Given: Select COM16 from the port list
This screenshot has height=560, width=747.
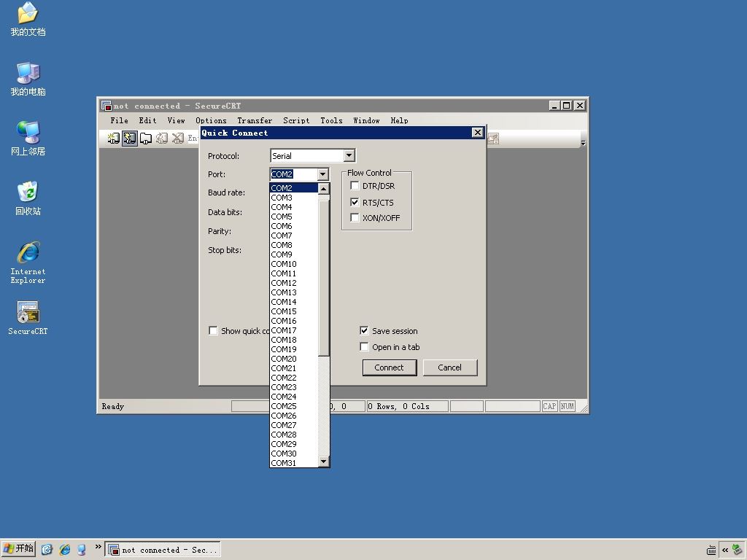Looking at the screenshot, I should click(293, 321).
